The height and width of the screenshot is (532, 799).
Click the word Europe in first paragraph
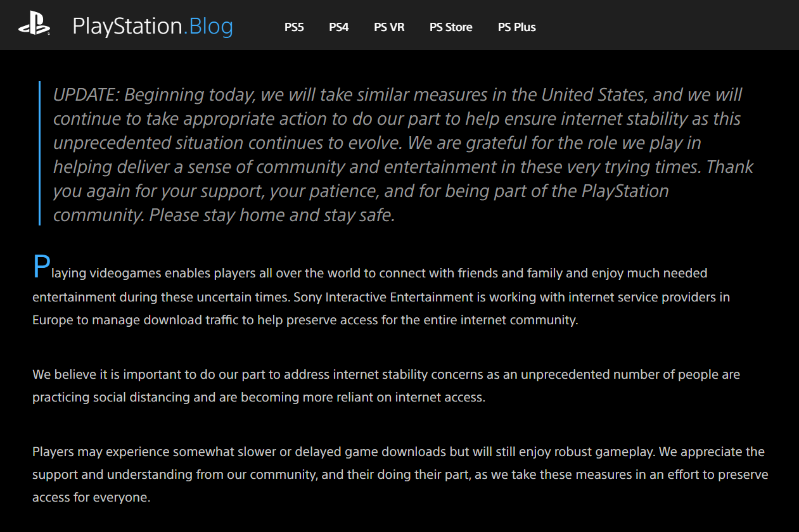tap(53, 320)
